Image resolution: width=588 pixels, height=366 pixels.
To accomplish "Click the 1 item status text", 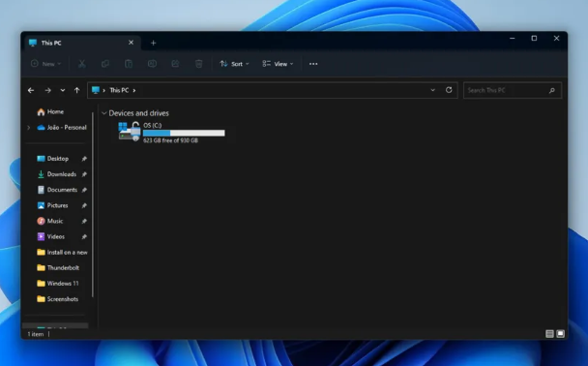I will point(36,334).
